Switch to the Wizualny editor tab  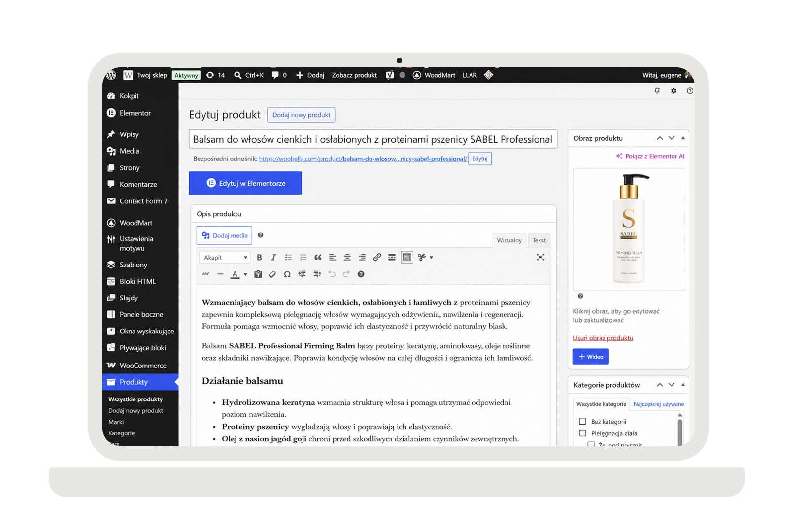click(x=509, y=240)
